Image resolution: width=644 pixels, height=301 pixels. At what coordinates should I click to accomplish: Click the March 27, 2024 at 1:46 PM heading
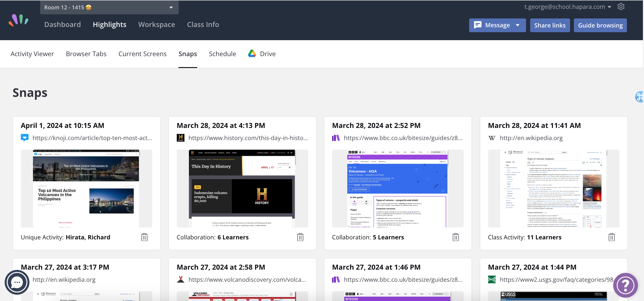point(376,267)
